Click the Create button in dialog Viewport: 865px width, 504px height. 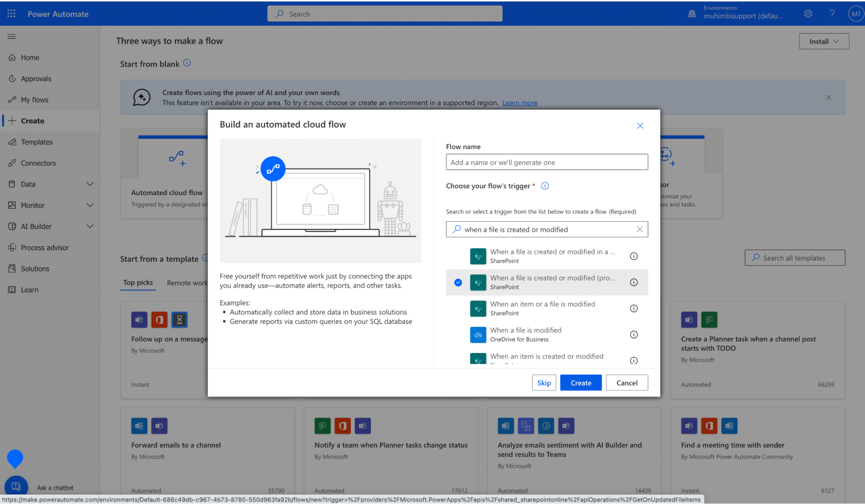point(580,382)
